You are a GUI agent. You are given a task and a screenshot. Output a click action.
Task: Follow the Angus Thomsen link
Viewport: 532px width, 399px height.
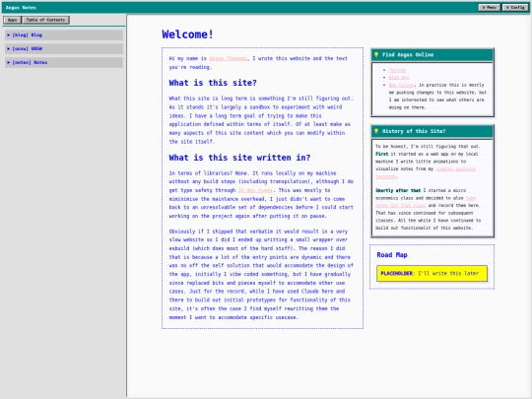tap(228, 58)
